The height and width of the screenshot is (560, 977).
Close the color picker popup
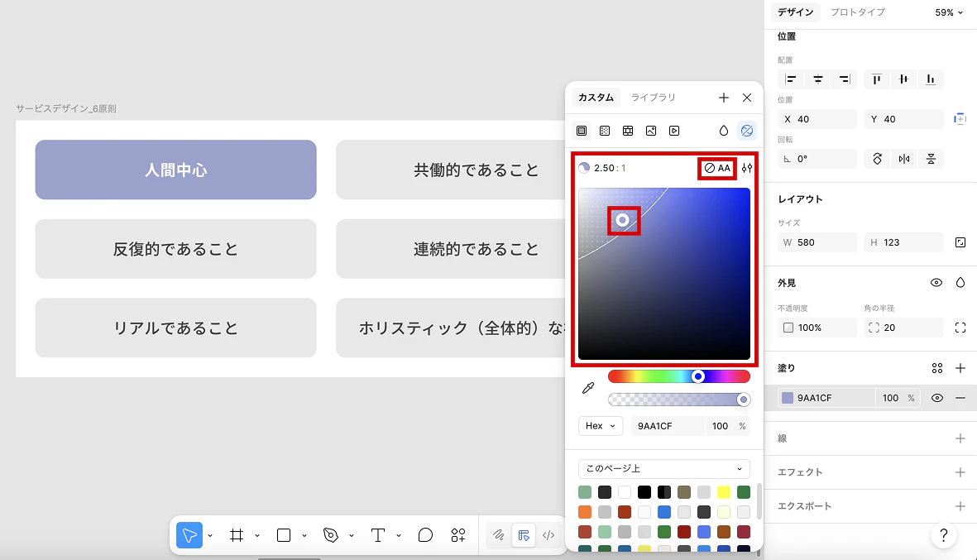[747, 98]
